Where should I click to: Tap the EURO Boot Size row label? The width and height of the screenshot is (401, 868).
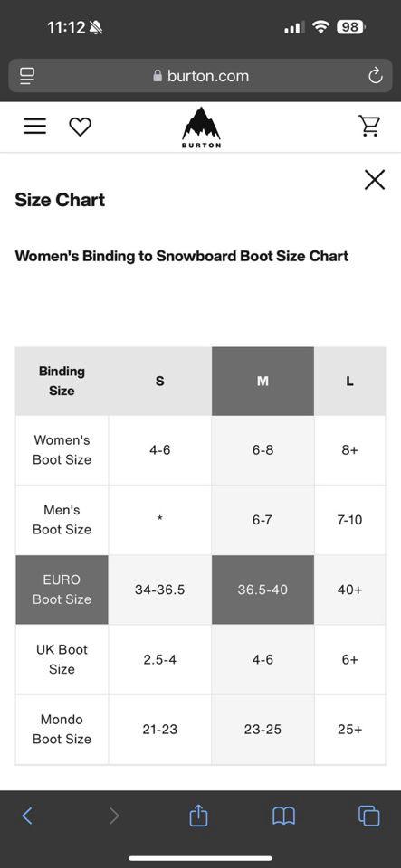(x=62, y=590)
